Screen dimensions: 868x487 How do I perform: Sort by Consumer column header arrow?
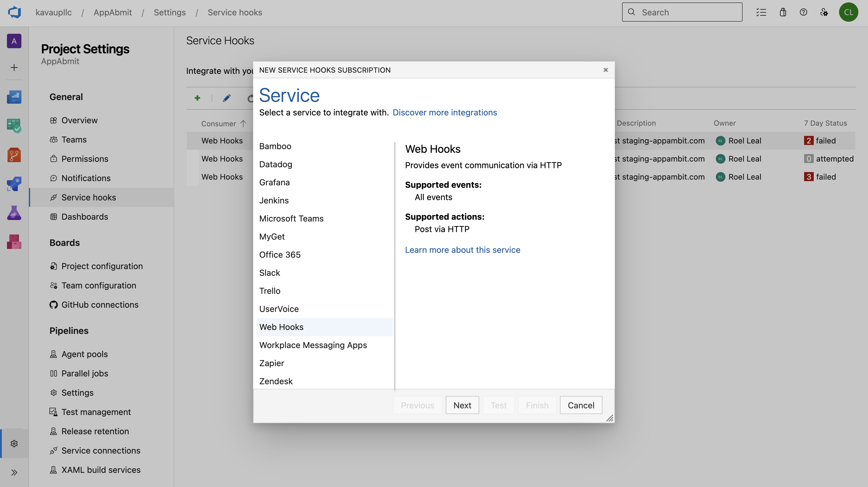[x=243, y=124]
